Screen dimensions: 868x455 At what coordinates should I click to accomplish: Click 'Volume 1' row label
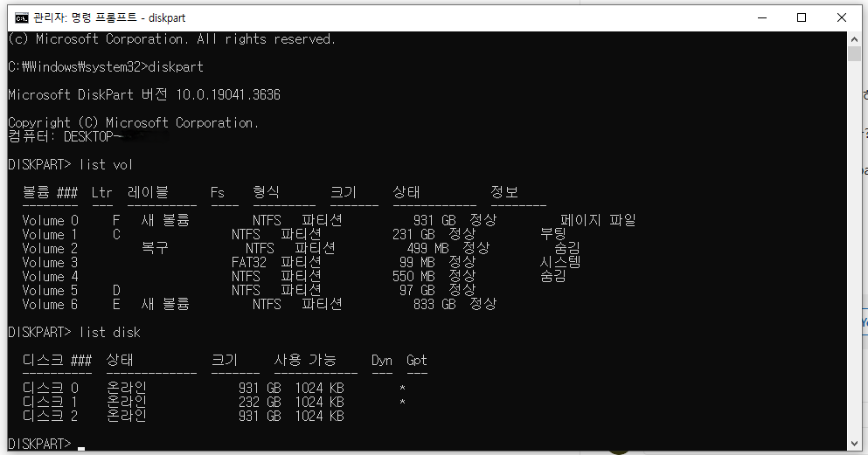tap(50, 234)
